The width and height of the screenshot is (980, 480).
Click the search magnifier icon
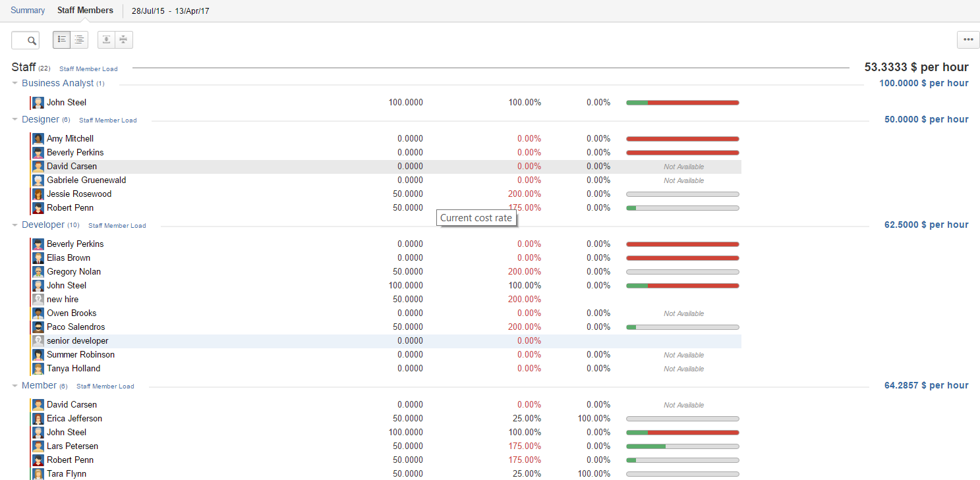[31, 40]
